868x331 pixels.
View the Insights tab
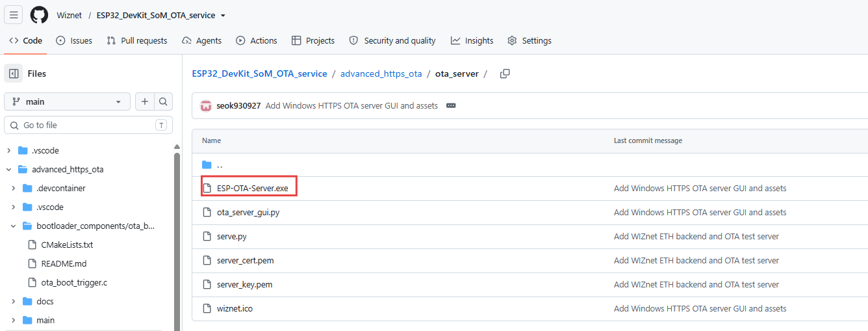pos(472,40)
